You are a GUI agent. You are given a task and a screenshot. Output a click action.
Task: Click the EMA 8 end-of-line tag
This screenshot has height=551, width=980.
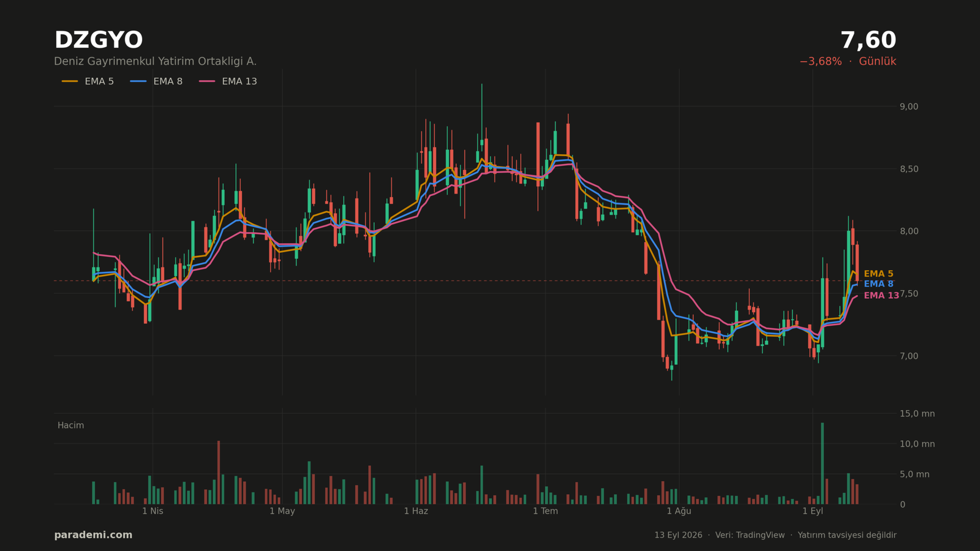878,284
